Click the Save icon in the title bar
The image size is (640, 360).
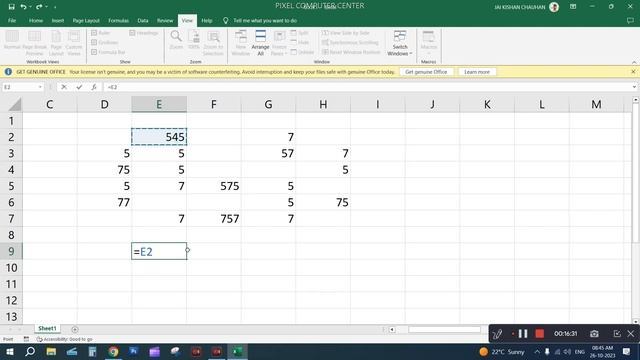coord(11,7)
